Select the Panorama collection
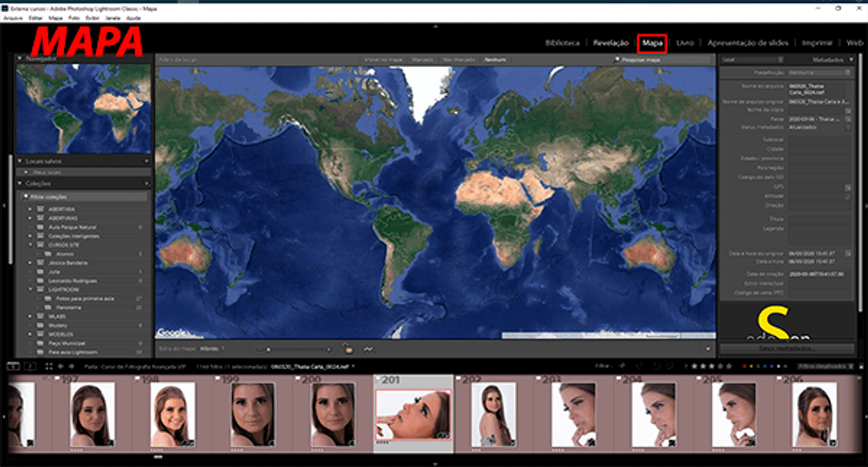The height and width of the screenshot is (467, 868). click(67, 307)
